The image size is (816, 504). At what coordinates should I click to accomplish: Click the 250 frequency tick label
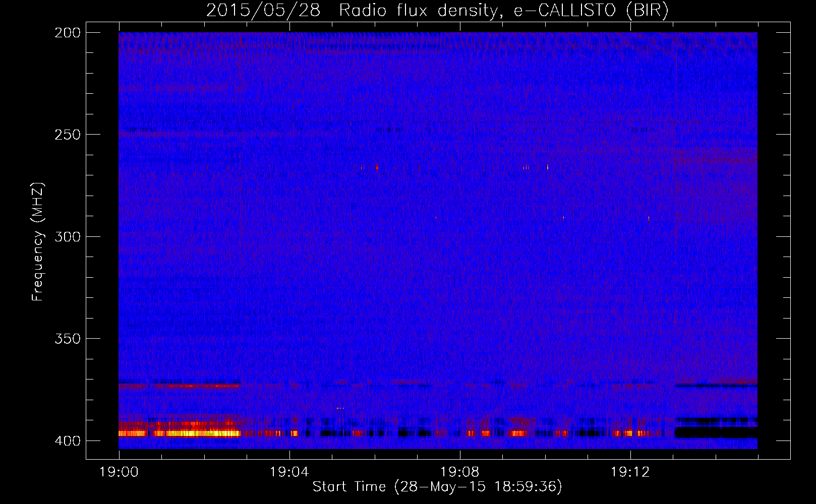[68, 135]
